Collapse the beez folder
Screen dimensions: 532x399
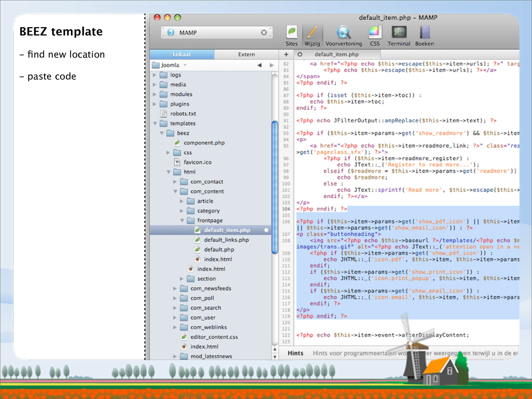coord(162,133)
